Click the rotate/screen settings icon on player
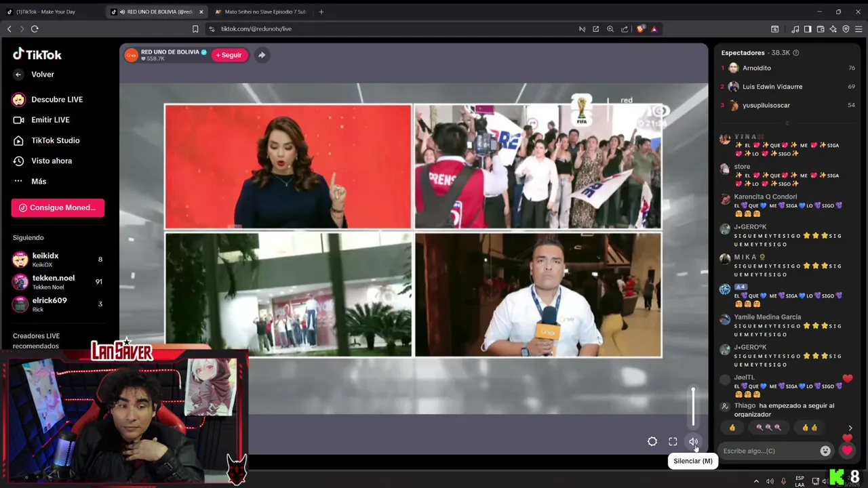The height and width of the screenshot is (488, 868). 652,442
